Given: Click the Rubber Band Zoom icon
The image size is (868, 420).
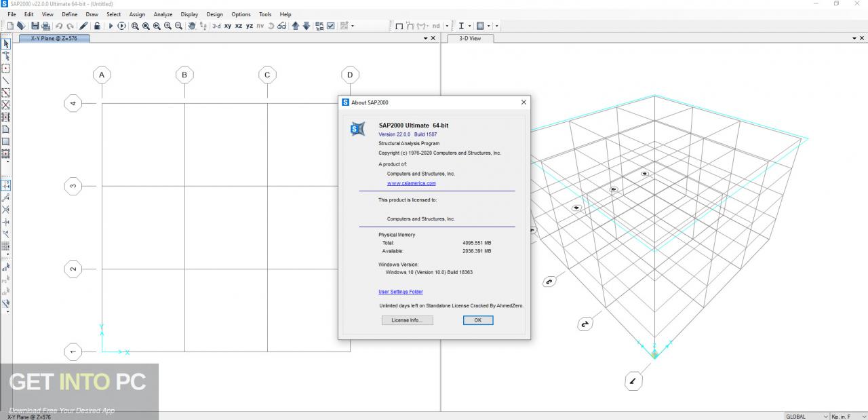Looking at the screenshot, I should (135, 26).
